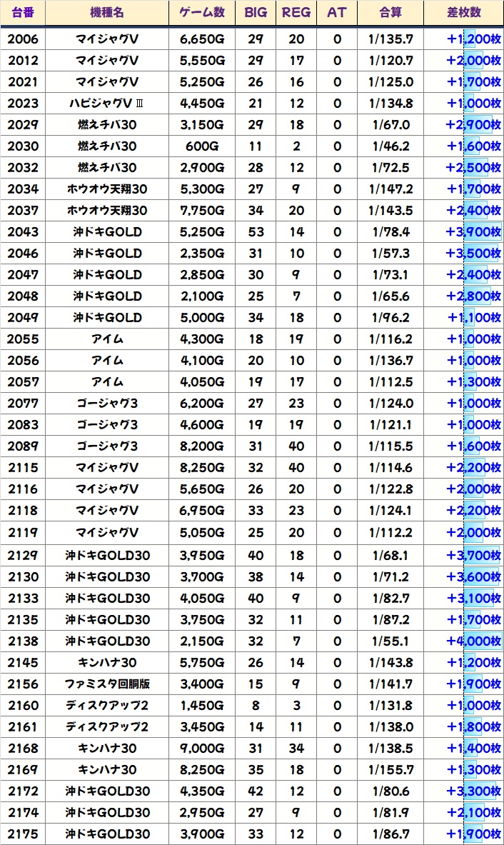Viewport: 504px width, 845px height.
Task: Click the 9,000G game count cell
Action: pos(202,748)
